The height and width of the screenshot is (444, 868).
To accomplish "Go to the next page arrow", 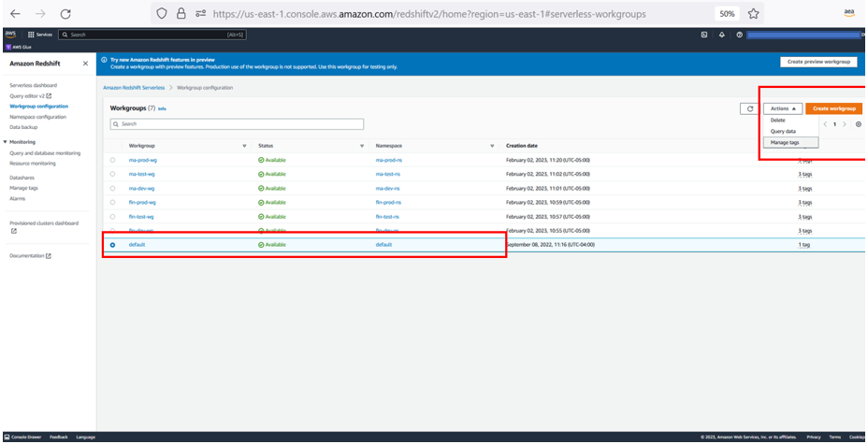I will tap(845, 124).
